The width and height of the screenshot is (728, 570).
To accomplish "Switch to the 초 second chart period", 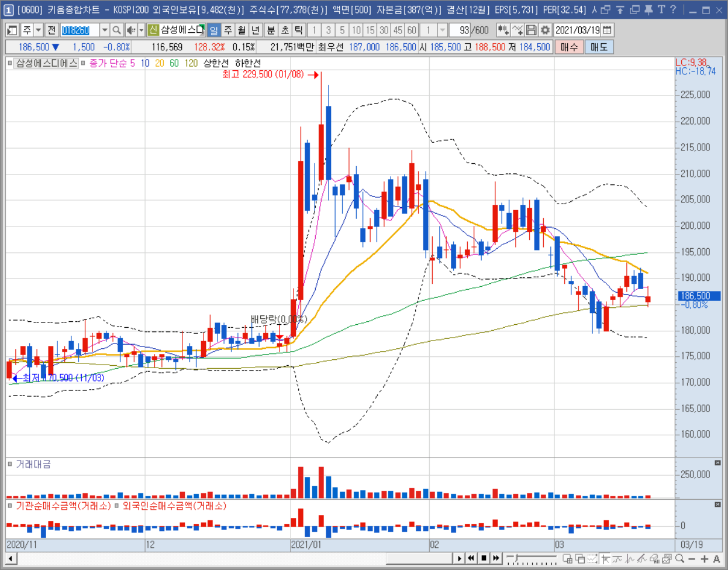I will [285, 30].
